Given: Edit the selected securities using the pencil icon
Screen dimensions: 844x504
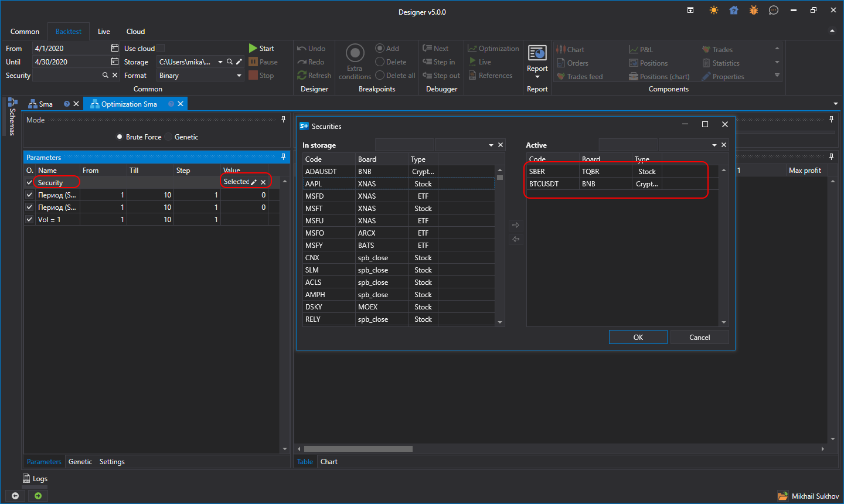Looking at the screenshot, I should coord(254,182).
